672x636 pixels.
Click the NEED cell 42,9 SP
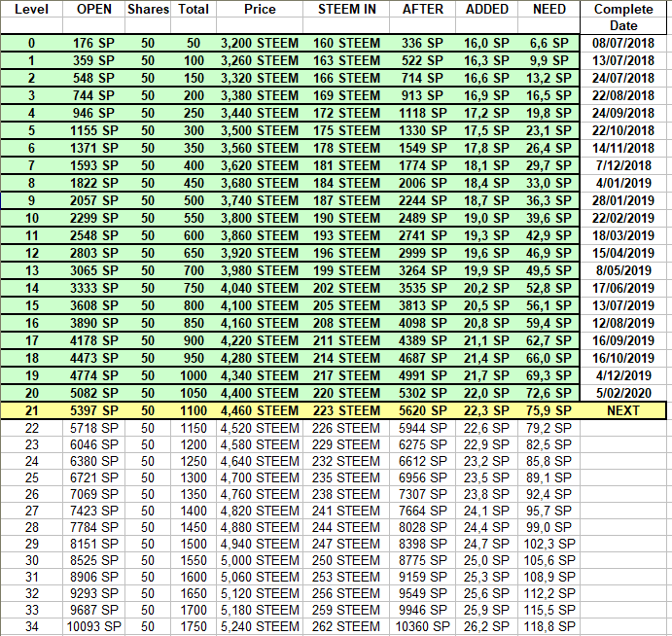point(549,235)
